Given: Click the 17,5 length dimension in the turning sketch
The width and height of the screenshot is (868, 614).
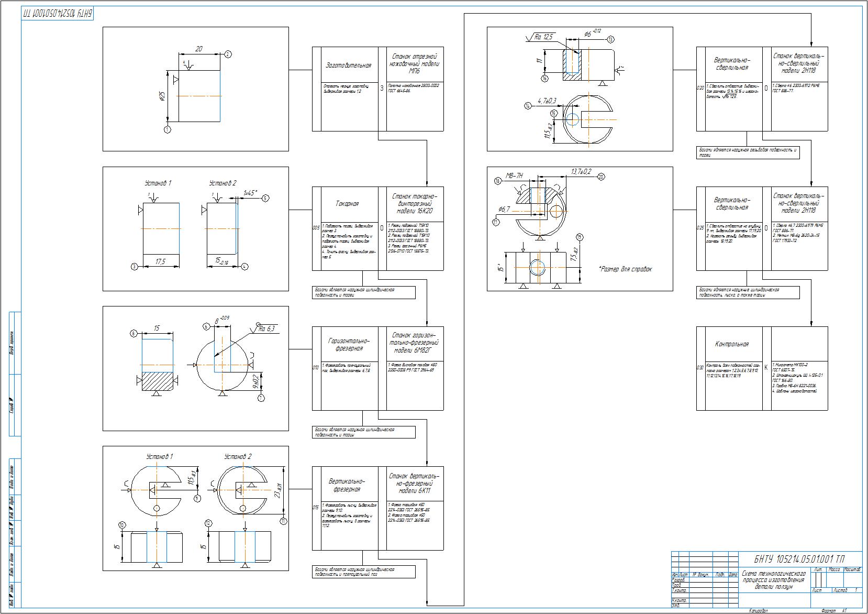Looking at the screenshot, I should pyautogui.click(x=160, y=261).
